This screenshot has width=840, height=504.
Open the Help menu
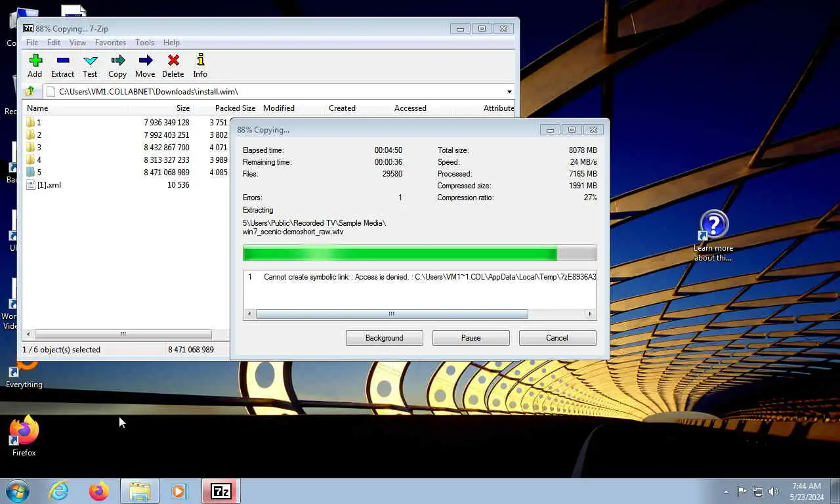pyautogui.click(x=171, y=43)
